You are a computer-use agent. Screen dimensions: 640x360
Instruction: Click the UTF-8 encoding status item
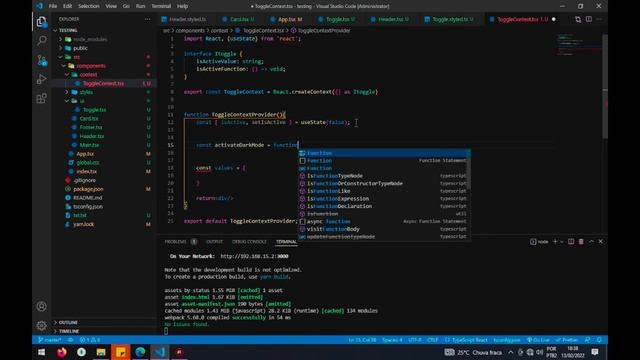click(x=415, y=340)
